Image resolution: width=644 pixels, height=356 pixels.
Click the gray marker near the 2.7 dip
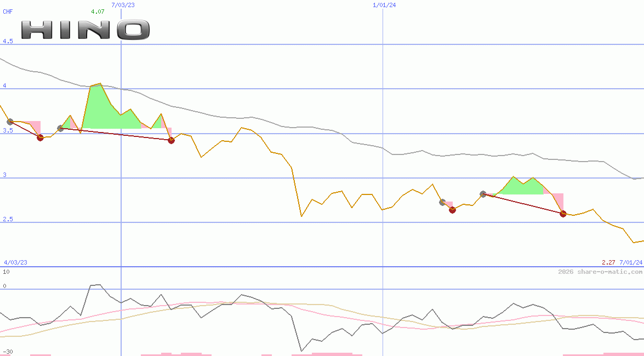[442, 202]
